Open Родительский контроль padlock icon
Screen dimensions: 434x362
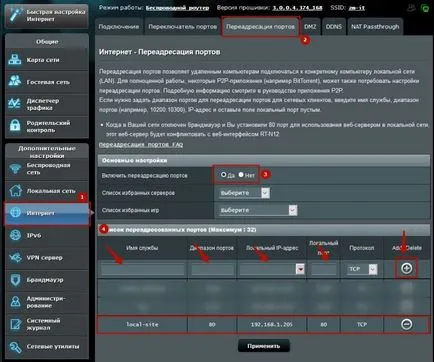point(15,125)
